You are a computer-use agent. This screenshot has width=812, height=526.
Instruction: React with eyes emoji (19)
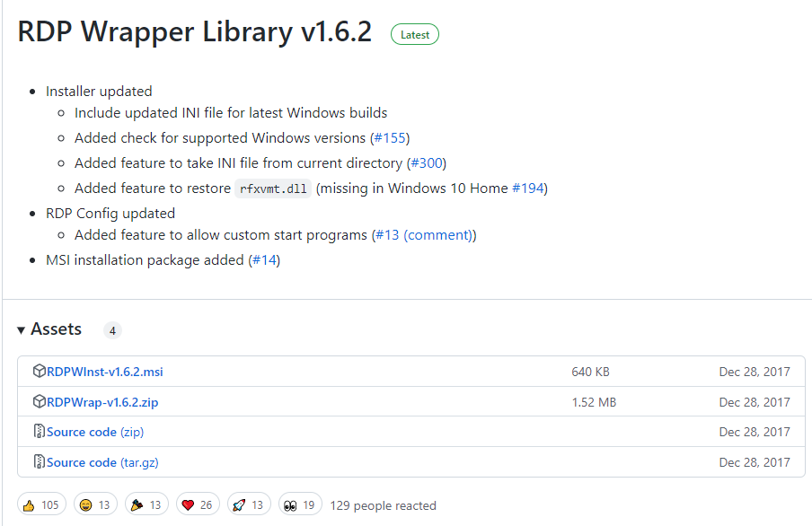click(300, 504)
